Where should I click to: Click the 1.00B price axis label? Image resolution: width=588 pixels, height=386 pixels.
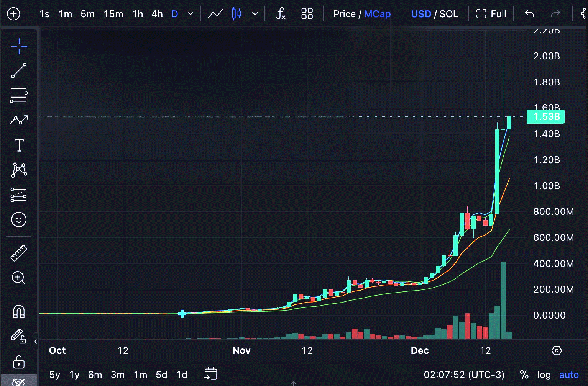point(547,186)
